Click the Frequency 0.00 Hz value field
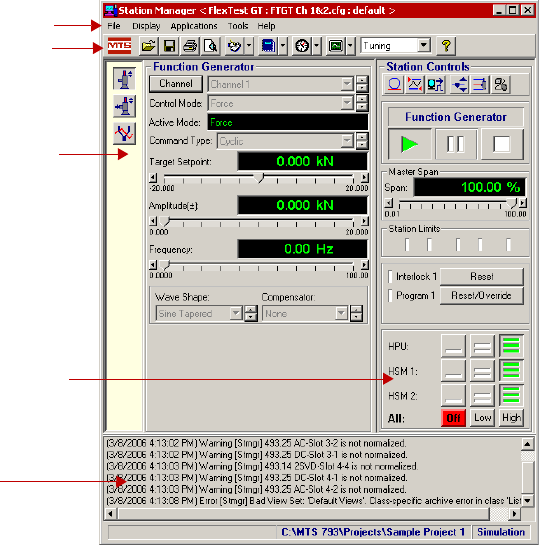 (302, 249)
